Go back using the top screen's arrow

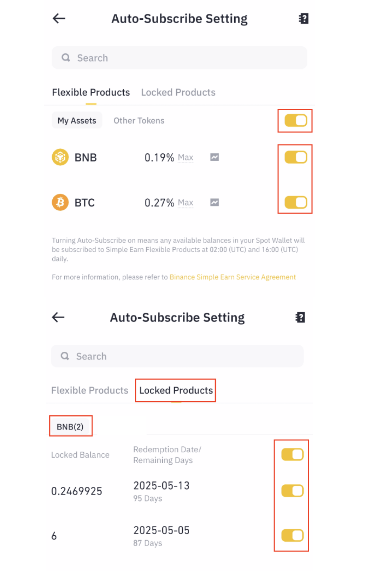tap(59, 18)
